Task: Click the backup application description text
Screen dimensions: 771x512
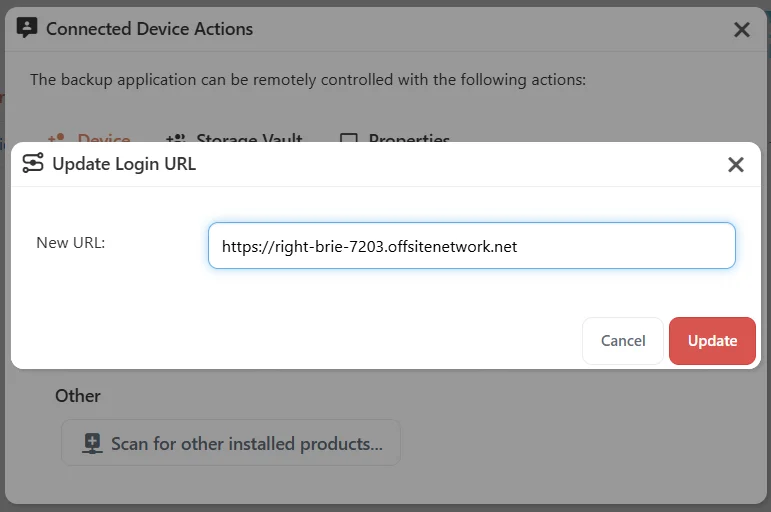Action: click(x=308, y=80)
